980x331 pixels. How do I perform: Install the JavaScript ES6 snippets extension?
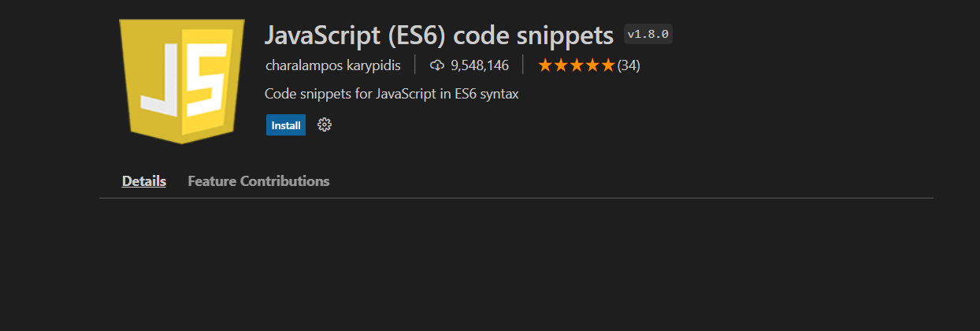coord(286,125)
